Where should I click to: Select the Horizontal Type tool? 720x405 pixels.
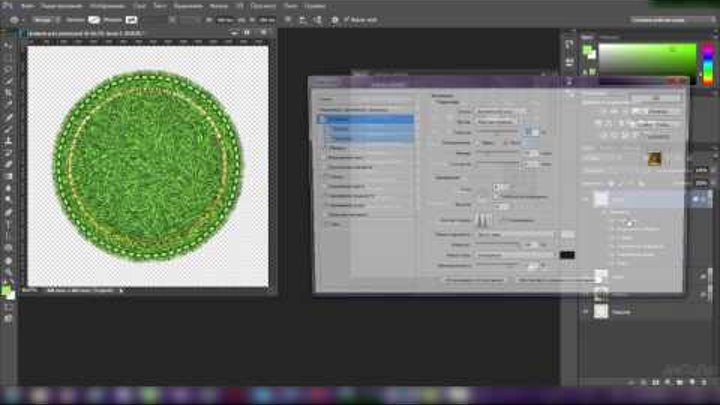pos(8,224)
